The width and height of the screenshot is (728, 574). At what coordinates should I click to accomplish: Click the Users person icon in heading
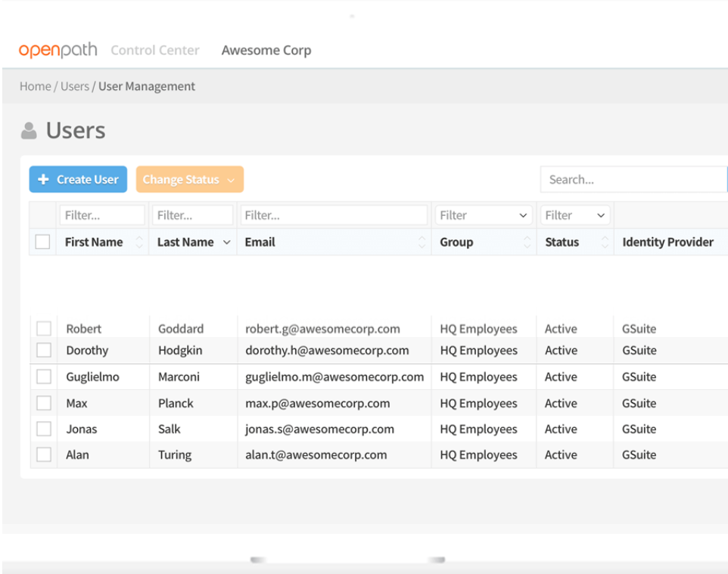click(29, 131)
